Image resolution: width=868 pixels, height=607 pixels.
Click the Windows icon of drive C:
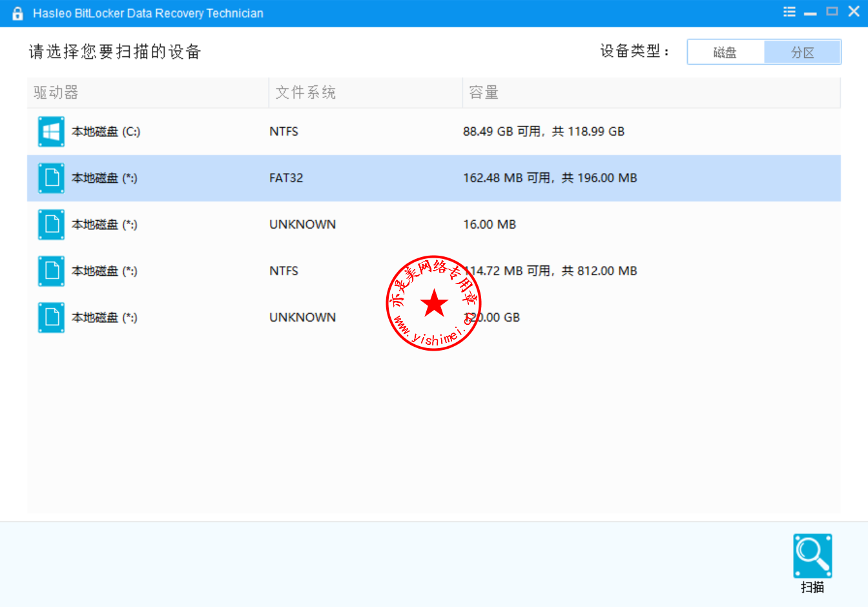(x=51, y=132)
